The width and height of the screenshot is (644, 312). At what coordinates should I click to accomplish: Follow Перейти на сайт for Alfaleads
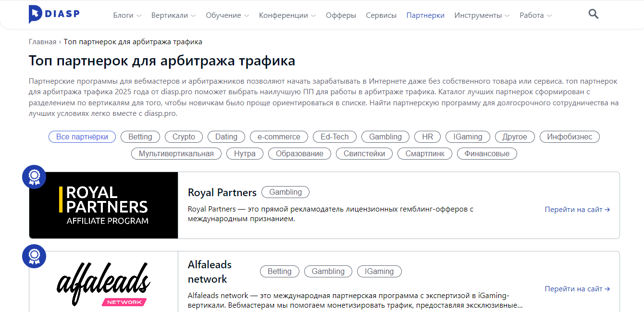577,289
